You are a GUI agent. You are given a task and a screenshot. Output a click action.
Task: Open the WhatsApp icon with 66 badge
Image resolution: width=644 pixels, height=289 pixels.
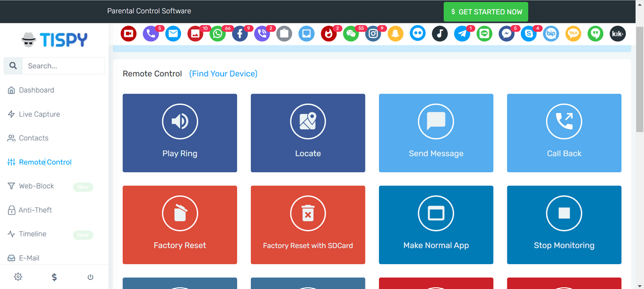[x=217, y=33]
